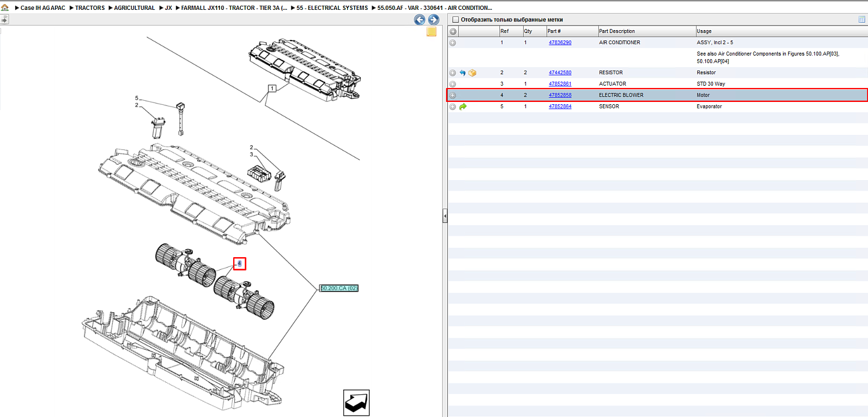
Task: Click callout 1 on the diagram
Action: [271, 89]
